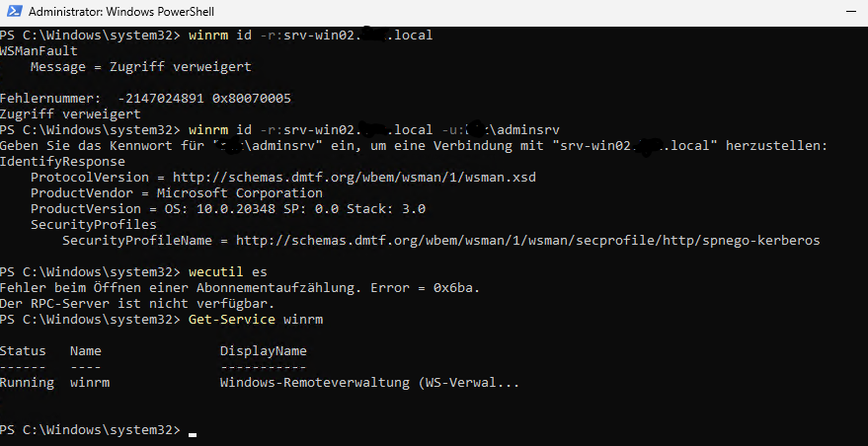
Task: Click 'Windows-Remoteverwaltung' service display name
Action: tap(314, 383)
